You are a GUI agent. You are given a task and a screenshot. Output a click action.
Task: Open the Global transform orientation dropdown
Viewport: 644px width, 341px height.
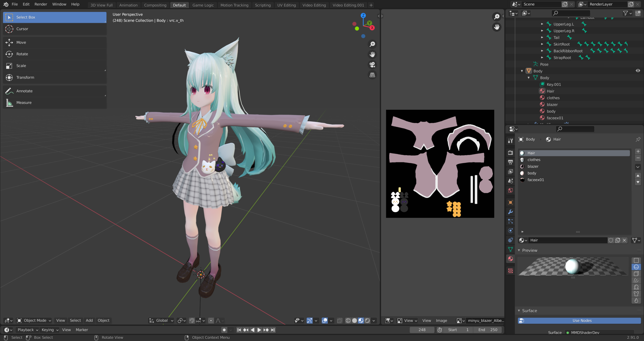(x=161, y=320)
